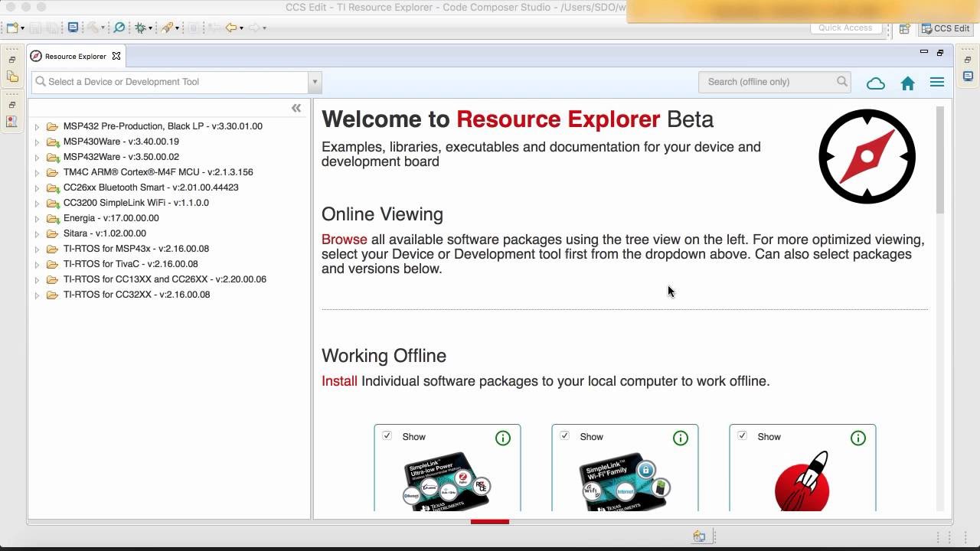Uncheck Show on the SimpleLink Wi-Fi card
This screenshot has height=551, width=980.
click(x=564, y=435)
